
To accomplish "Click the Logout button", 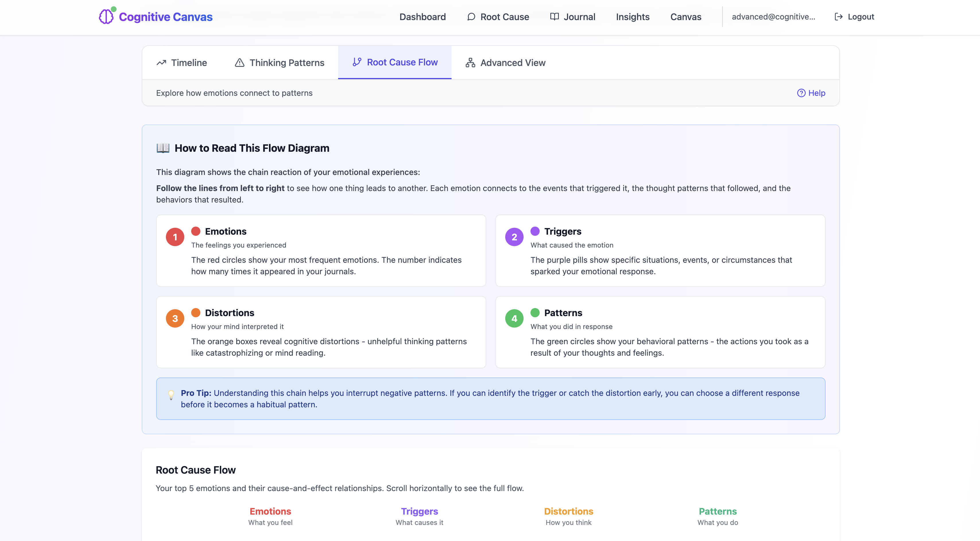I will coord(861,17).
